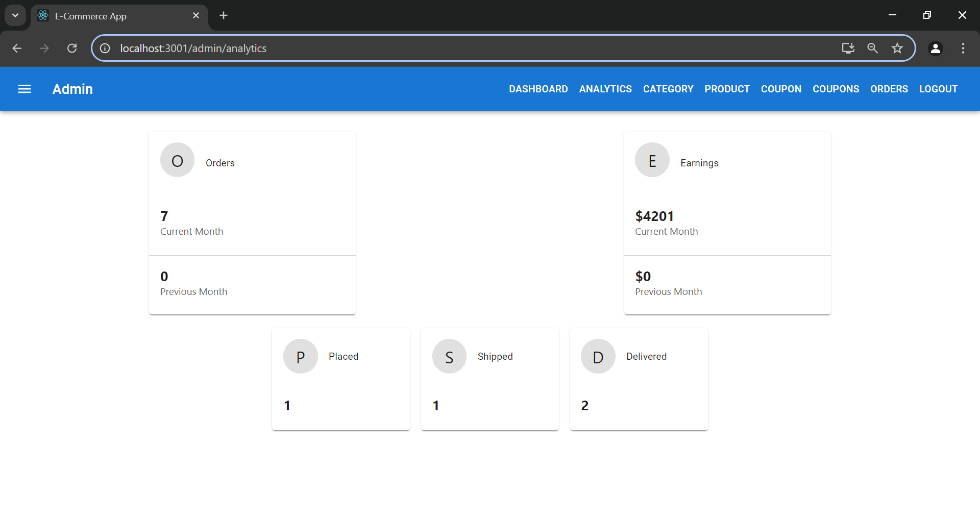Select the E-Commerce App tab
This screenshot has width=980, height=520.
point(119,16)
